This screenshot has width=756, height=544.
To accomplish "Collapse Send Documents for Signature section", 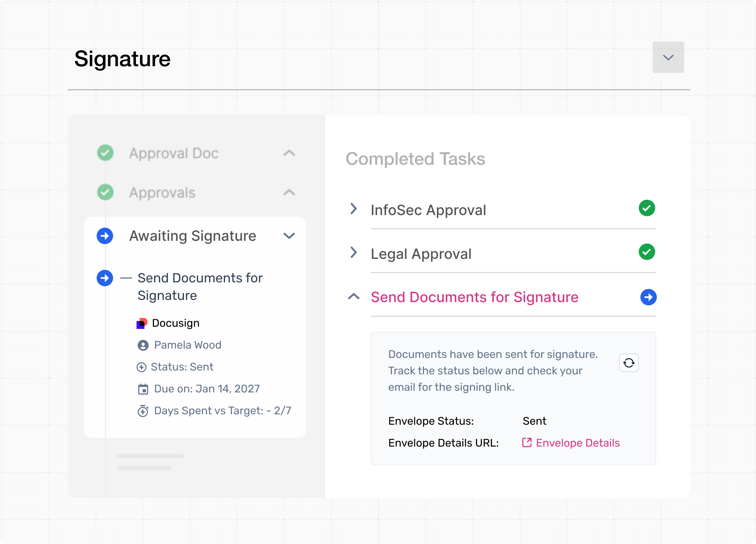I will [354, 296].
